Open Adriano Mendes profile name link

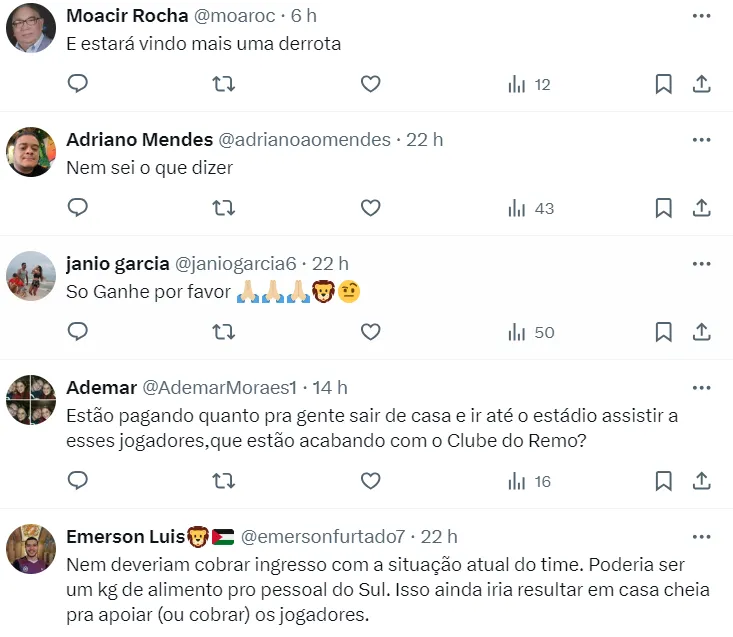(x=139, y=139)
